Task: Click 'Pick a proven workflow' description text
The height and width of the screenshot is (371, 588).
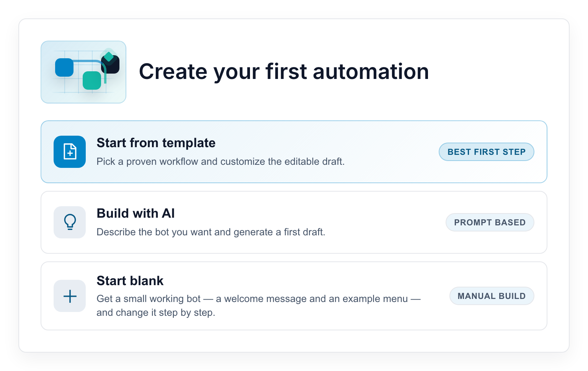Action: 220,161
